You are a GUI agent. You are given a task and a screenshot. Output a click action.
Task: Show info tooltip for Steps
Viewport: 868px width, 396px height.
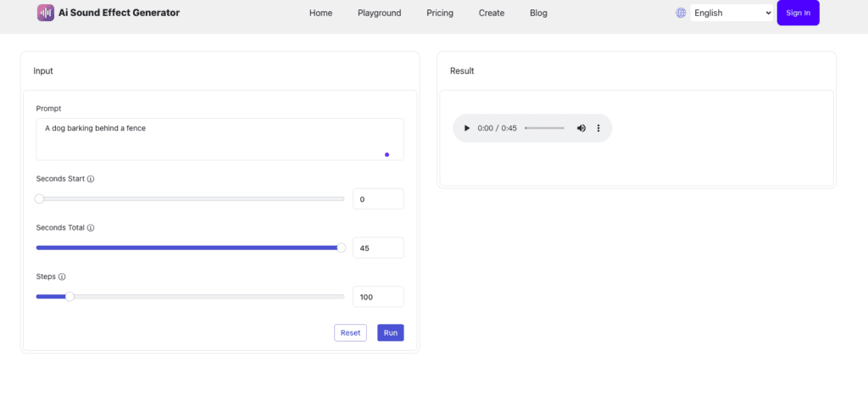point(62,276)
